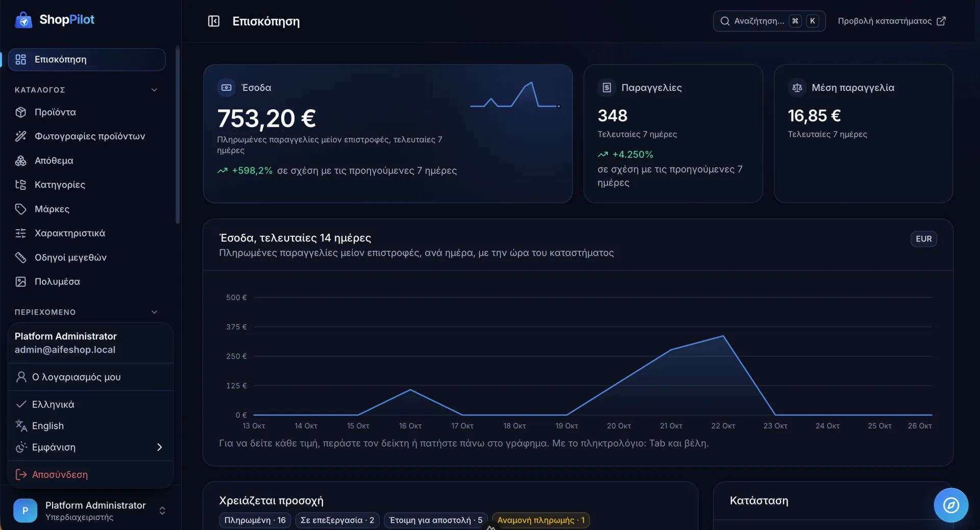Screen dimensions: 980x530
Task: Click the 22 Οκτ peak on chart
Action: [x=723, y=336]
